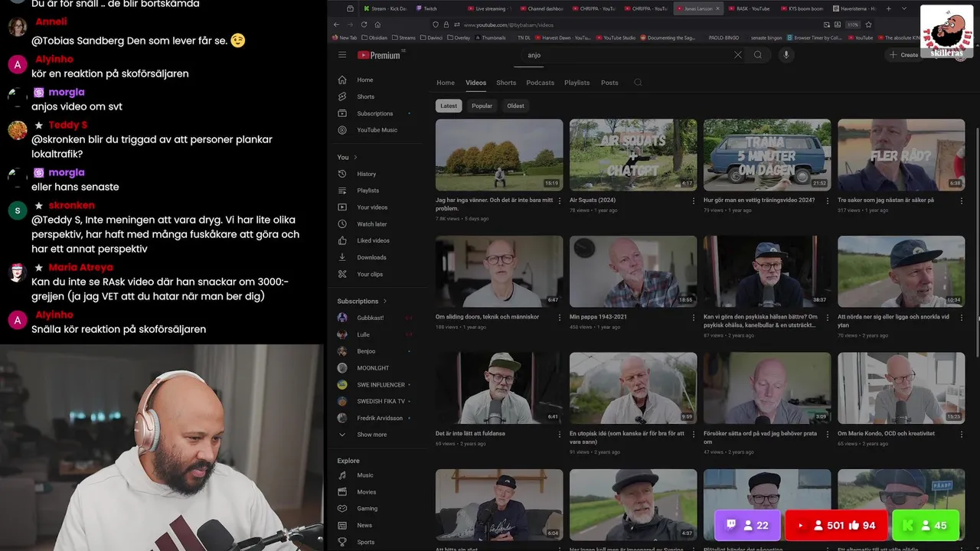
Task: Switch to the 'Stream - Kick' browser tab
Action: [x=385, y=8]
